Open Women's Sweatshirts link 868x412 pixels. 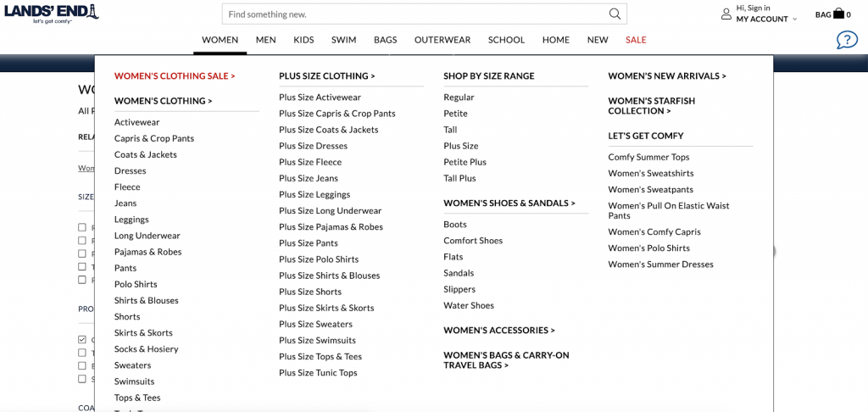coord(650,173)
